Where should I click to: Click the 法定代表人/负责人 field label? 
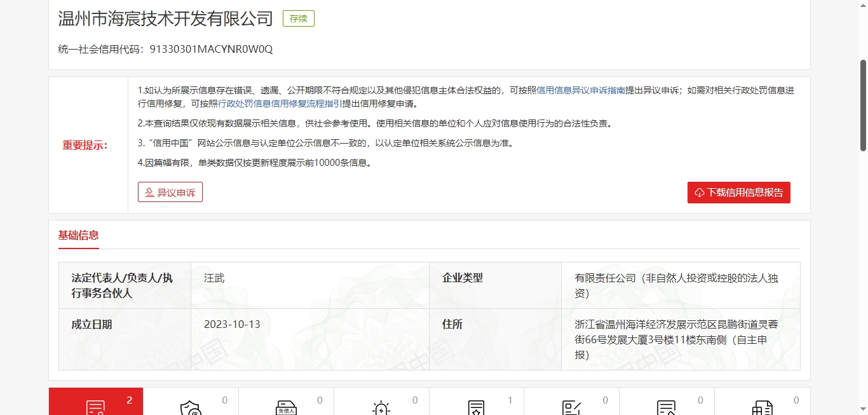pos(122,285)
